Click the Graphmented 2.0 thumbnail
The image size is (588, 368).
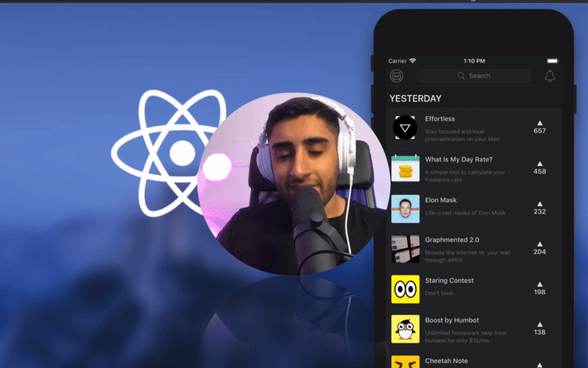point(405,249)
